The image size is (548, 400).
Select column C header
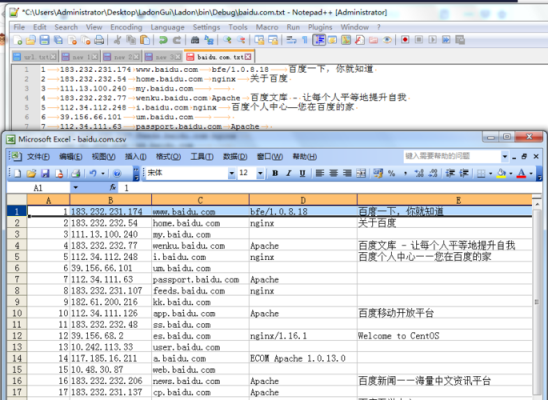pos(200,200)
